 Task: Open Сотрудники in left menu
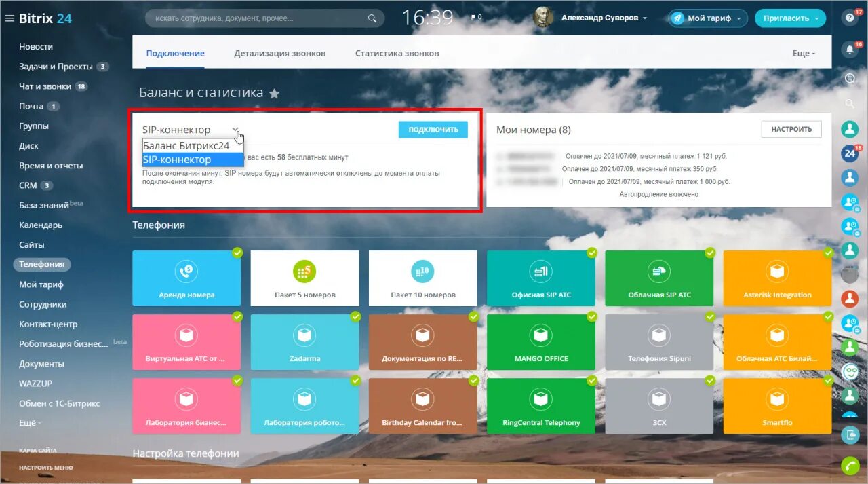coord(43,304)
